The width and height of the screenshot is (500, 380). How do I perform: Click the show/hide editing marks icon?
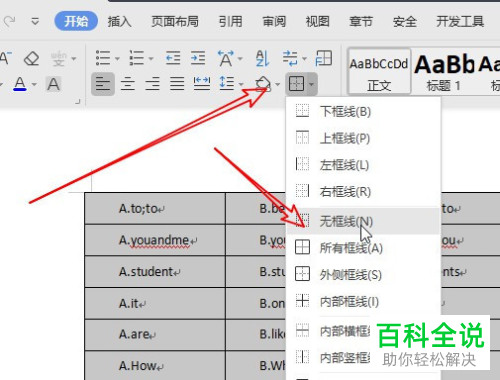click(290, 58)
